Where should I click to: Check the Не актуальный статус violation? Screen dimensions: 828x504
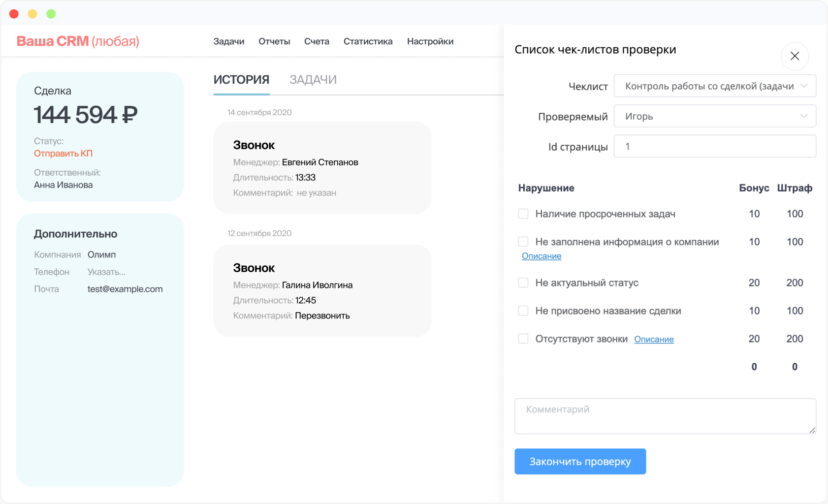coord(523,283)
